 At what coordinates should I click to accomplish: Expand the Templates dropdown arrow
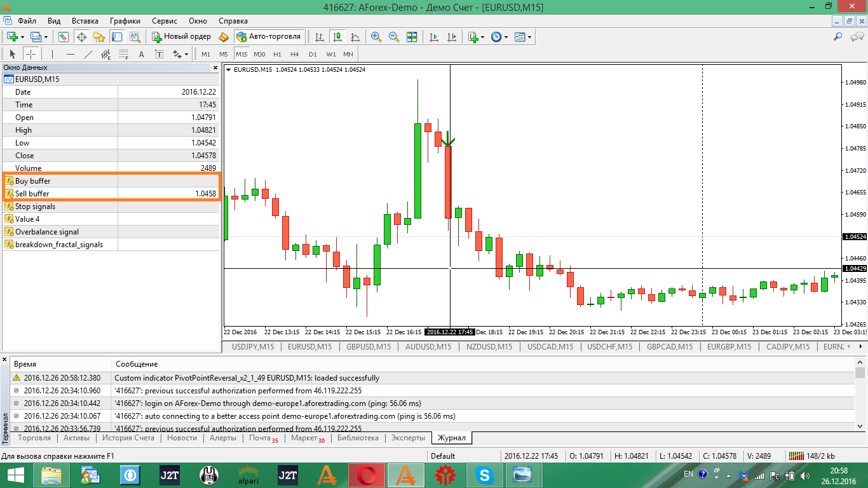[x=530, y=37]
